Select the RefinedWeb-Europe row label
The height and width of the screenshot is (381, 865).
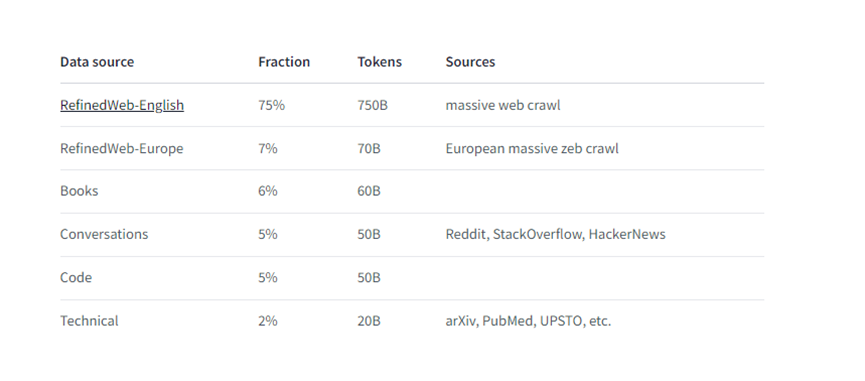click(x=122, y=148)
